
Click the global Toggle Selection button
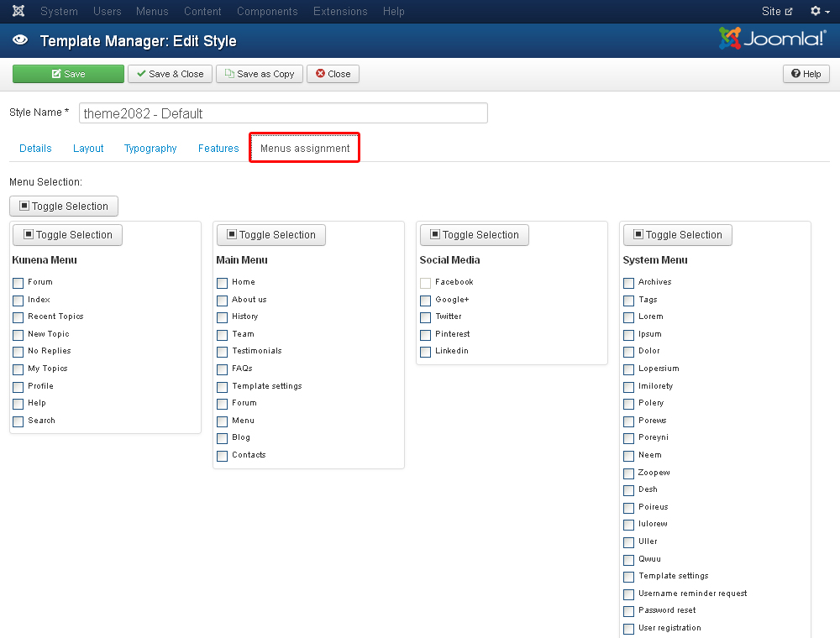click(64, 206)
